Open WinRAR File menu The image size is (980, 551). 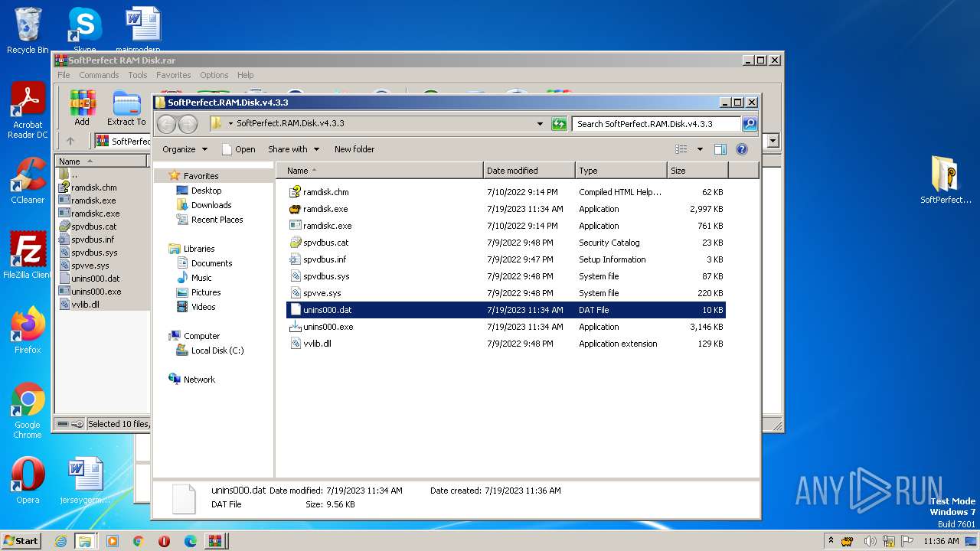tap(64, 75)
